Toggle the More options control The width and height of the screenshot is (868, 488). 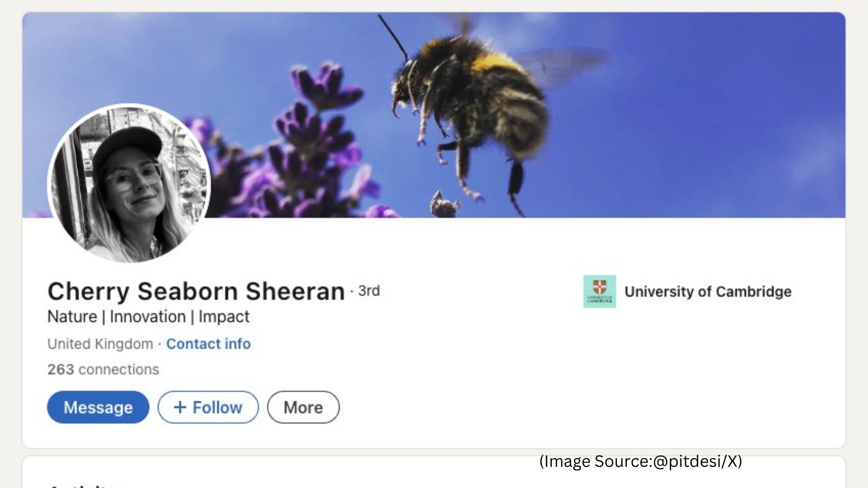click(303, 407)
